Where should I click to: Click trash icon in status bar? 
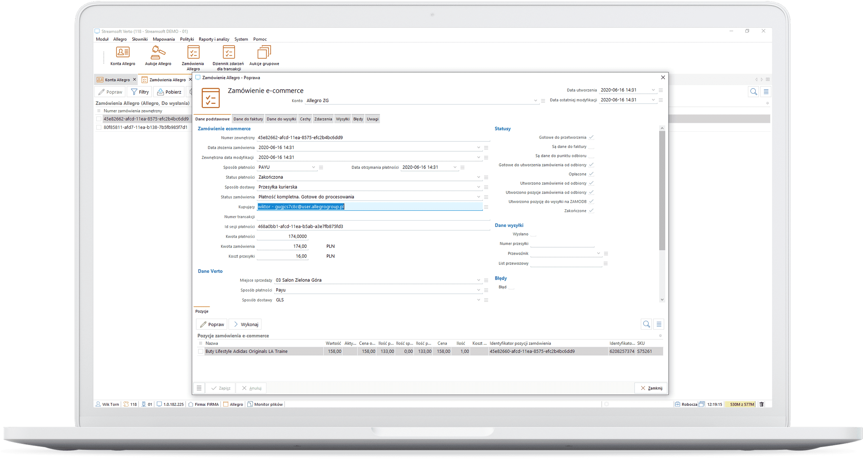761,404
